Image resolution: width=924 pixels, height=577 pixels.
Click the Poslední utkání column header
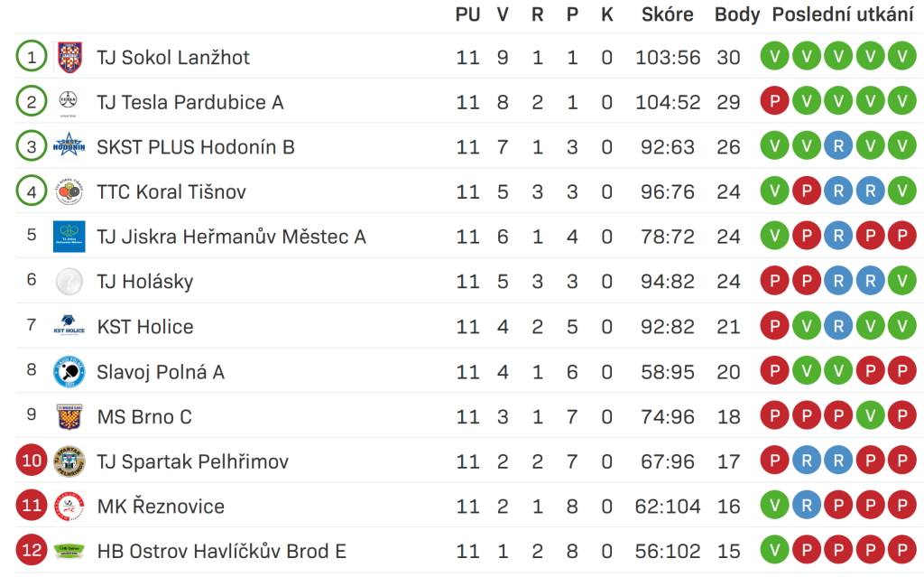click(843, 14)
